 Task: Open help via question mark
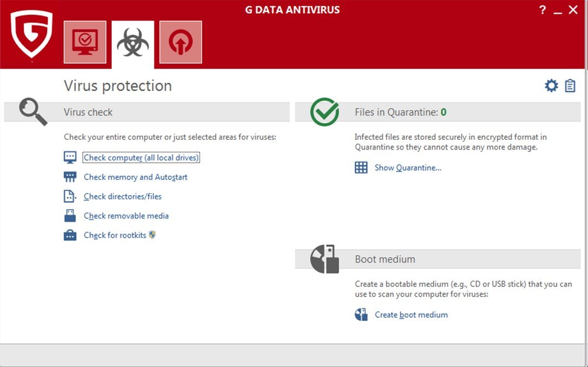[542, 10]
